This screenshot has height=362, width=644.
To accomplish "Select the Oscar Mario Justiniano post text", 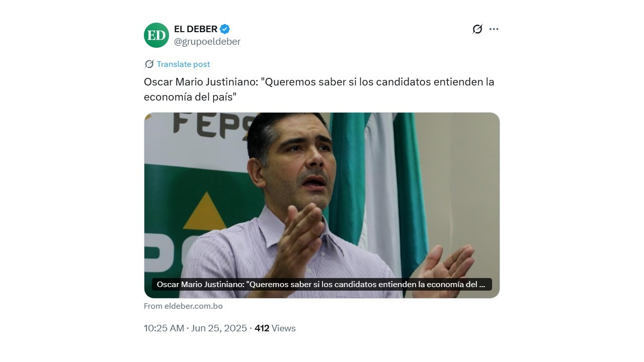I will [x=319, y=89].
